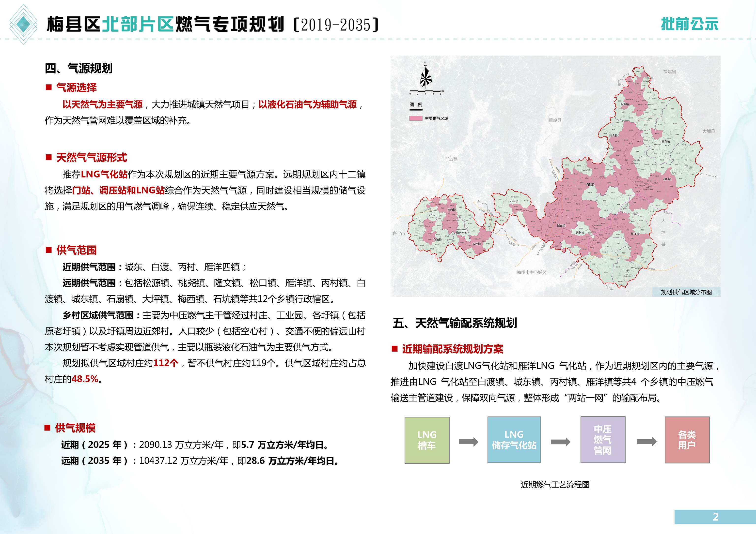Click the diamond logo beside the title
The width and height of the screenshot is (756, 534).
pos(23,24)
